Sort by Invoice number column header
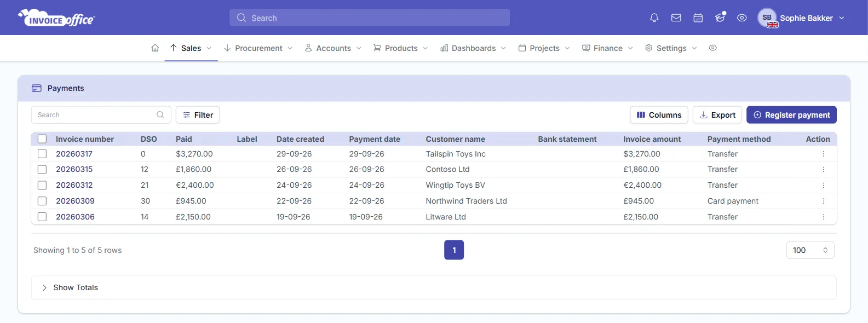The height and width of the screenshot is (323, 868). pyautogui.click(x=85, y=139)
